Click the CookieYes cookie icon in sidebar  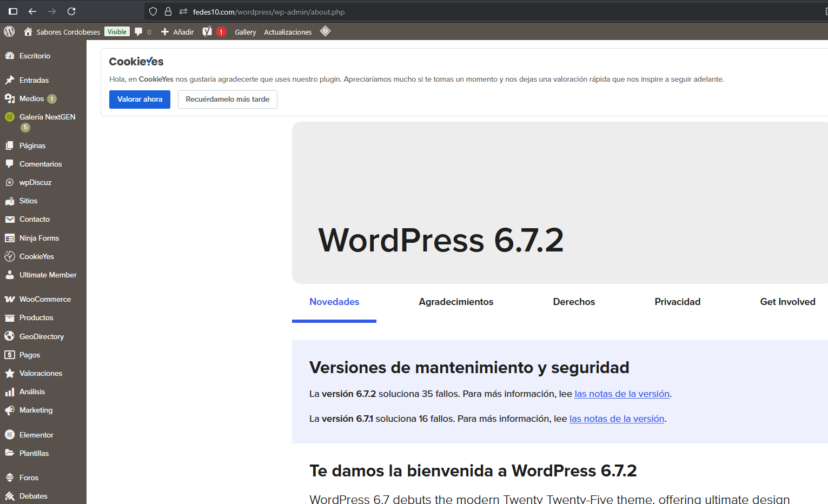coord(10,256)
